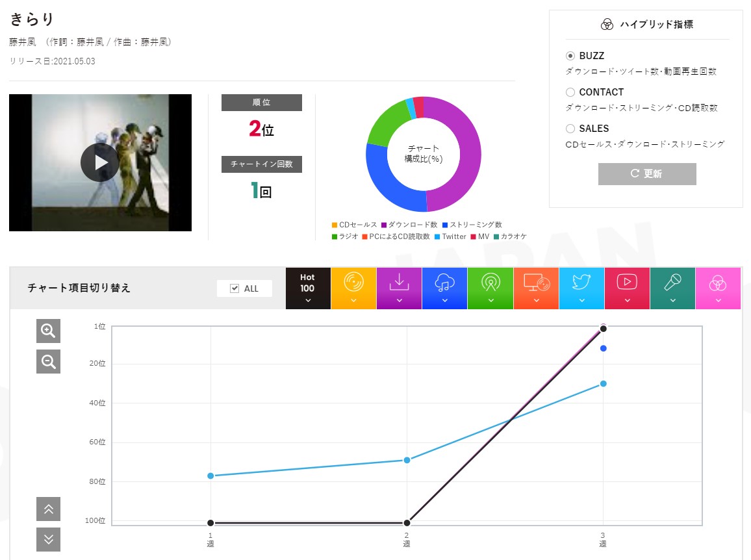Viewport: 751px width, 560px height.
Task: Click the MV legend label
Action: pyautogui.click(x=484, y=236)
